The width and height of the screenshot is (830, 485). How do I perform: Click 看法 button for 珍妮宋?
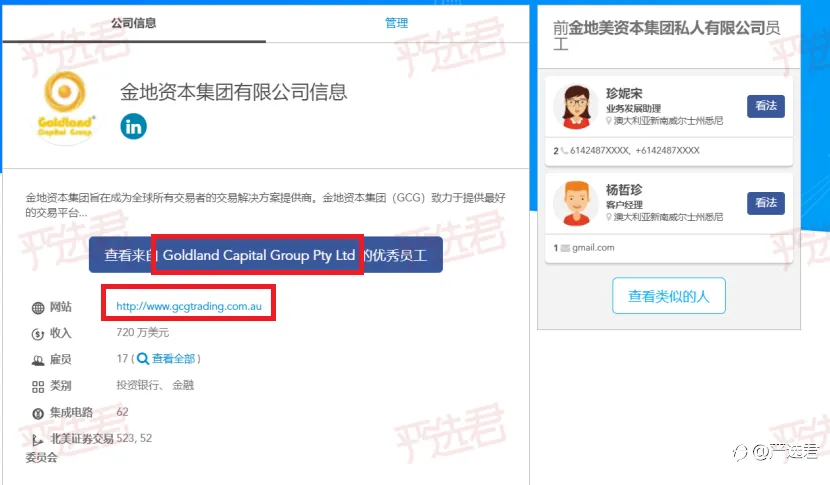coord(765,106)
